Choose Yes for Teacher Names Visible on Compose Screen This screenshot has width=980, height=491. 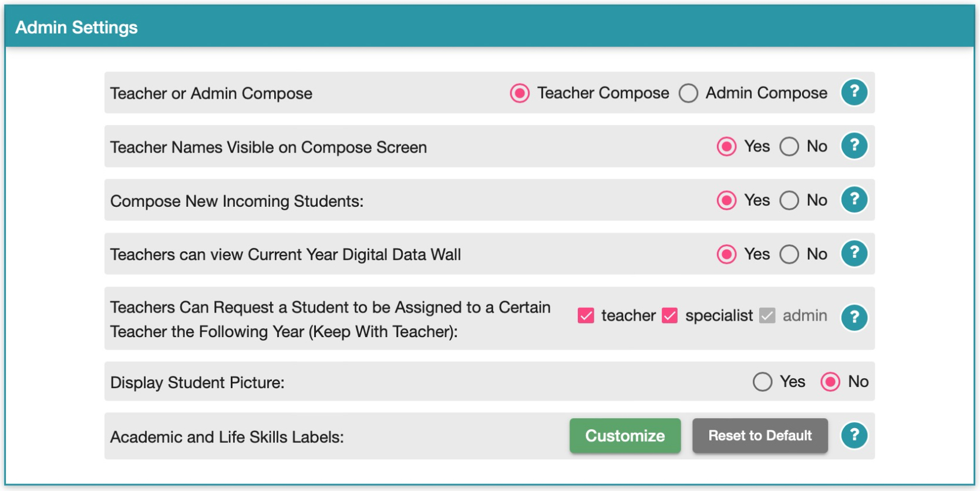pyautogui.click(x=726, y=146)
